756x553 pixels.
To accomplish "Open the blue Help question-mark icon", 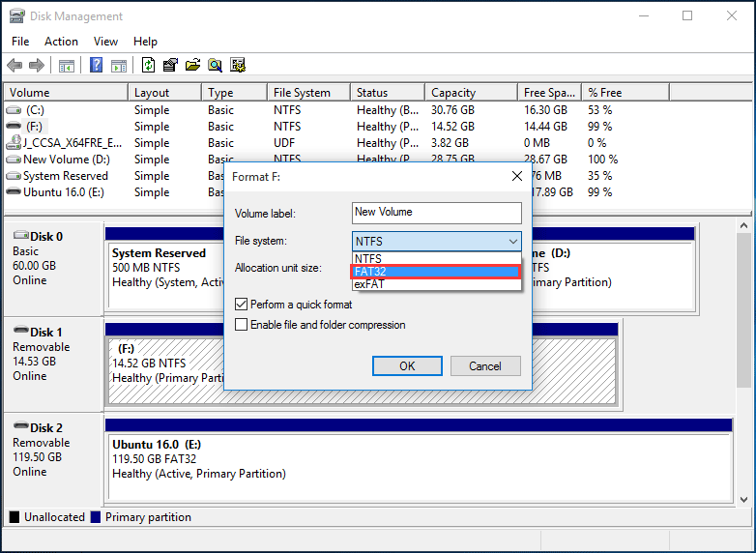I will (x=97, y=65).
